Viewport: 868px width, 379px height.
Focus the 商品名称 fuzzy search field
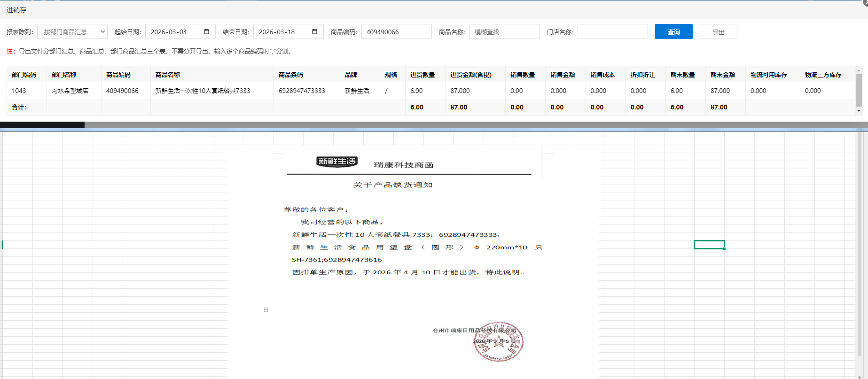(504, 31)
